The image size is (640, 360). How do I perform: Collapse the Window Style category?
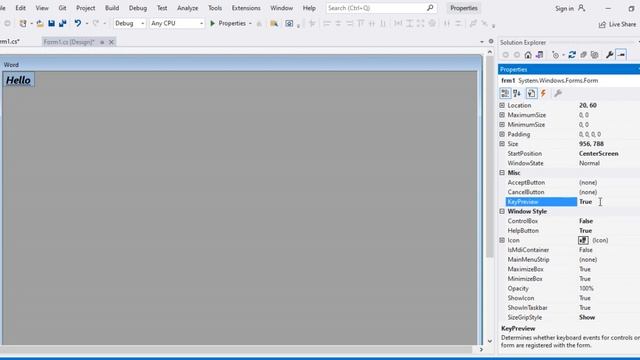point(502,211)
